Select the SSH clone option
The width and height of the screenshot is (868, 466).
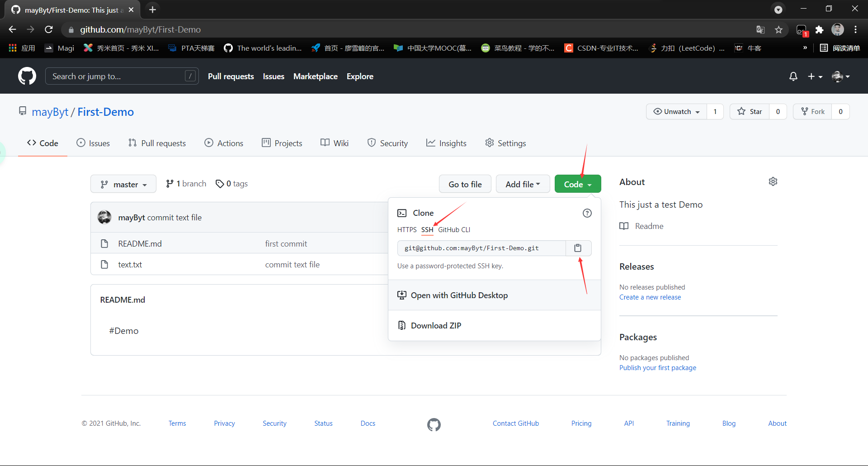click(x=427, y=230)
